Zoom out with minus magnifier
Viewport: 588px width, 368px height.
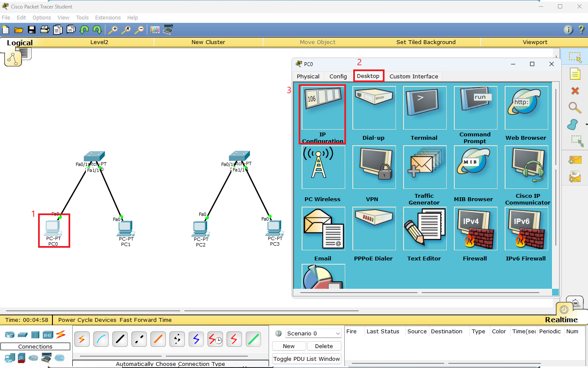(x=139, y=30)
